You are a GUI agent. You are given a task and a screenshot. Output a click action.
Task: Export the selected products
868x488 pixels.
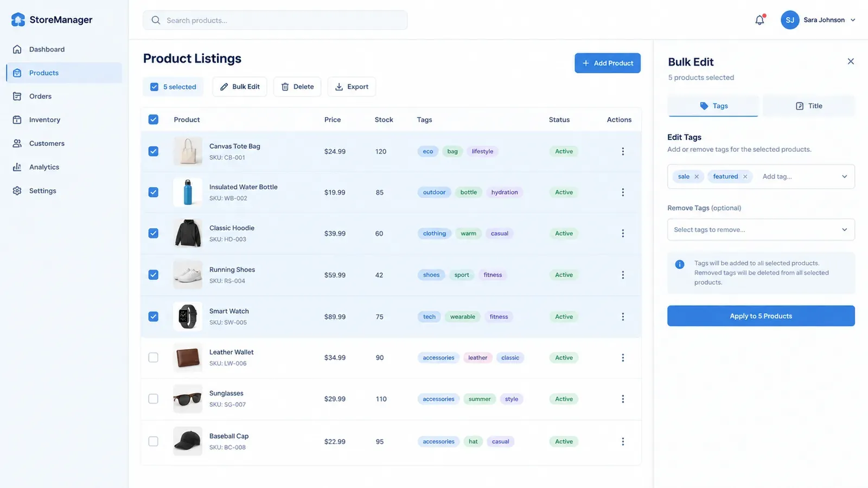[x=352, y=87]
